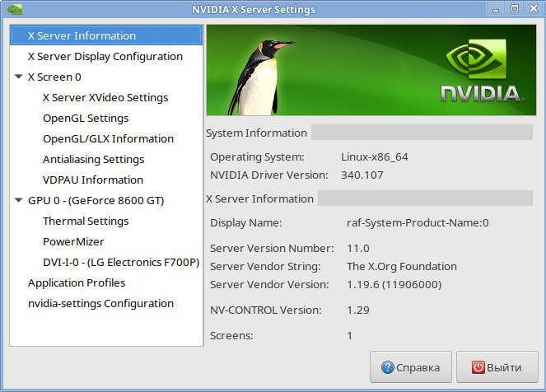Collapse the X Screen 0 tree node
Viewport: 546px width, 392px height.
tap(19, 77)
